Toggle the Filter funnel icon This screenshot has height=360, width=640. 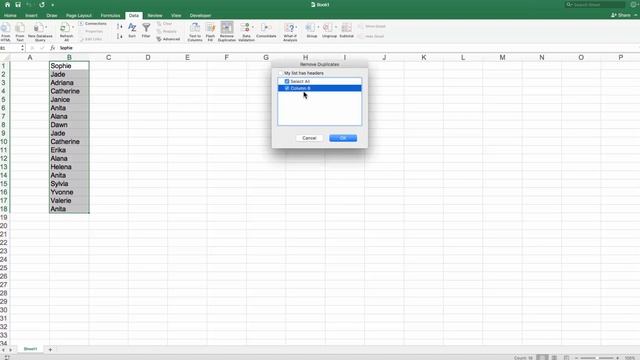[x=146, y=31]
